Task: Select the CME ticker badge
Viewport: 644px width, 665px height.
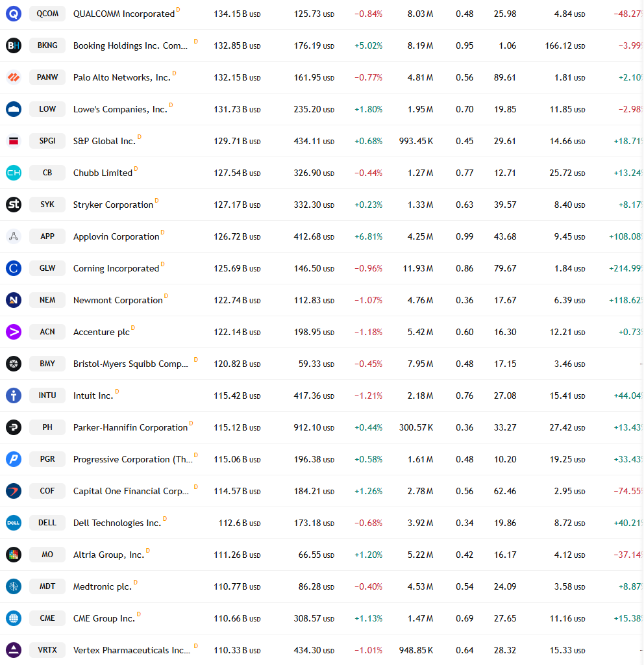Action: point(47,618)
